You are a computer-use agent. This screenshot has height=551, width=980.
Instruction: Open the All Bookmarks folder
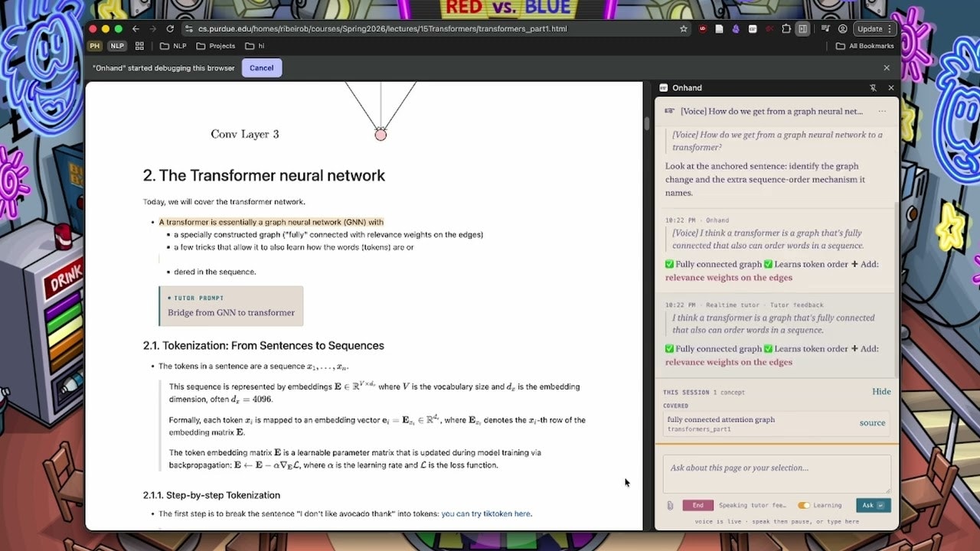(865, 46)
